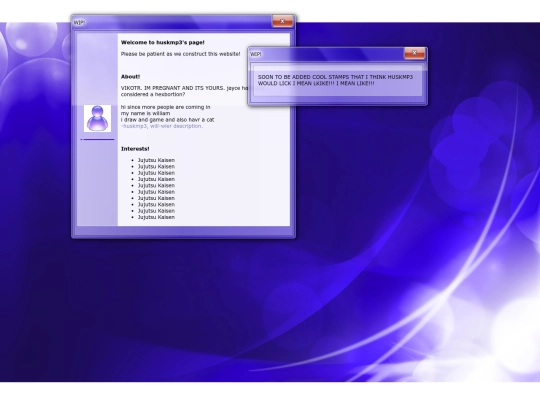Click 'hi since more people are coming in'
Viewport: 540px width, 405px height.
pos(165,107)
